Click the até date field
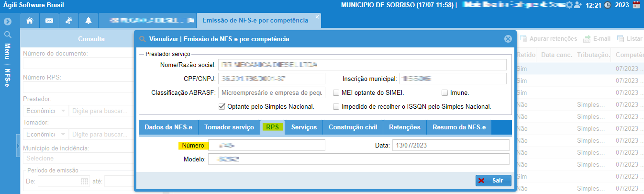This screenshot has width=644, height=194. [120, 181]
